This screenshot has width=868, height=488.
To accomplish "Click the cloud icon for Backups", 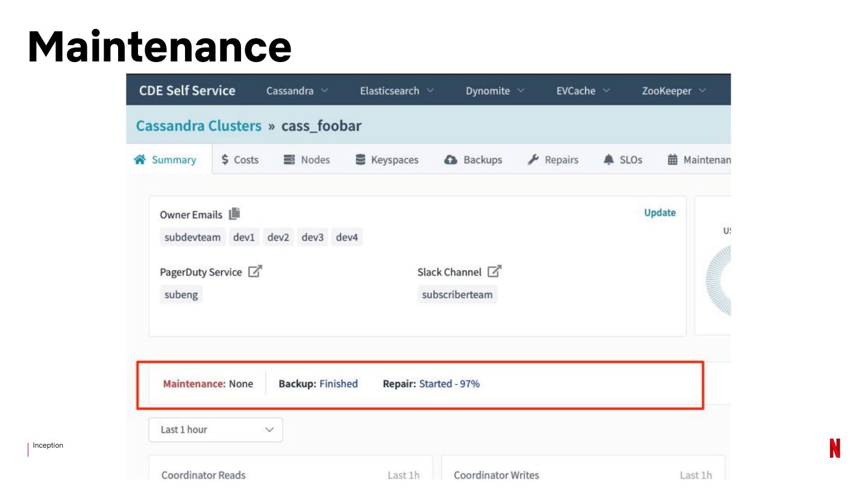I will pos(450,160).
